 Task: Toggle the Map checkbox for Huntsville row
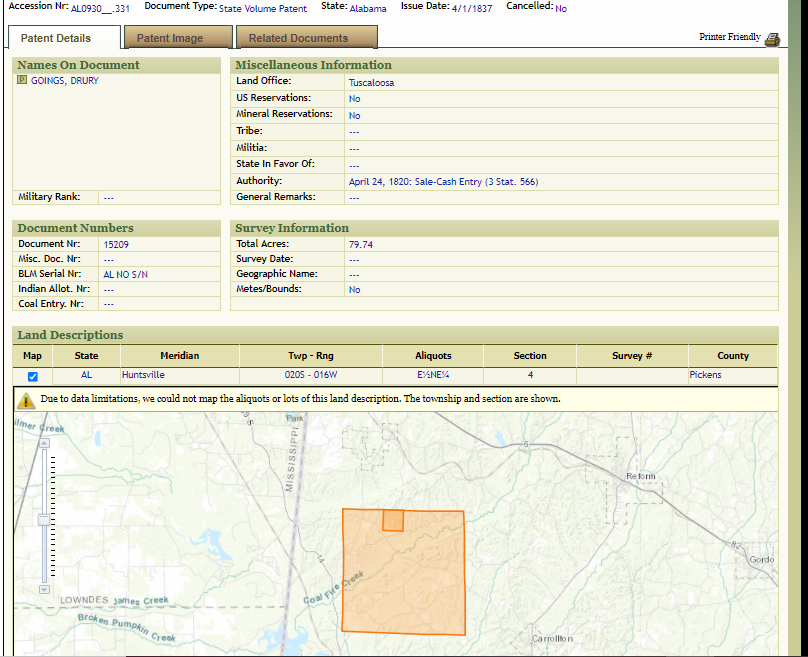[x=33, y=376]
